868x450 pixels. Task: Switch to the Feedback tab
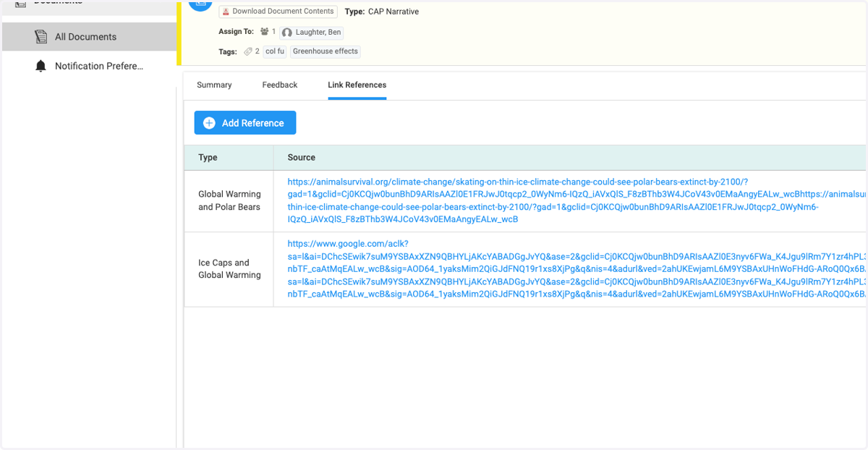(280, 85)
